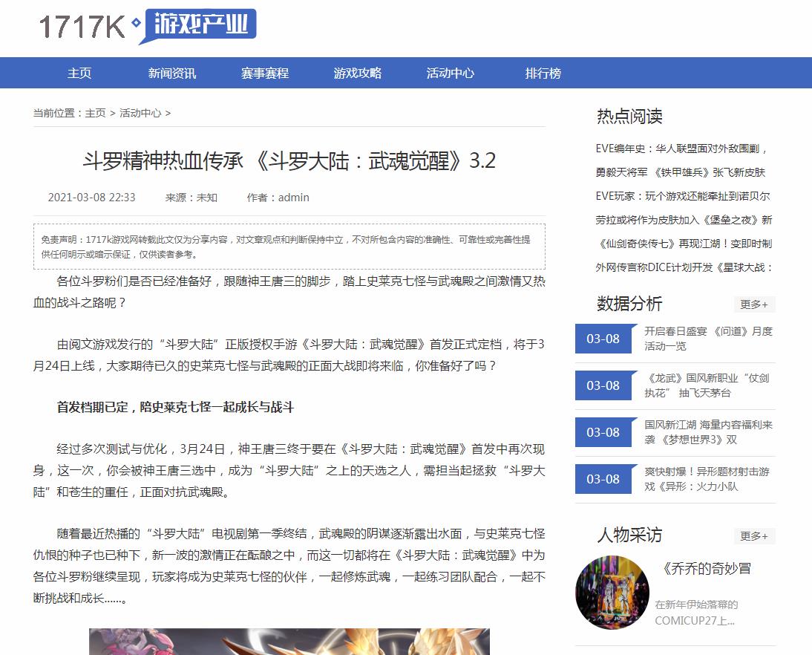Open hot article 《仙剑奇侠传七》再现江湖

click(x=684, y=244)
